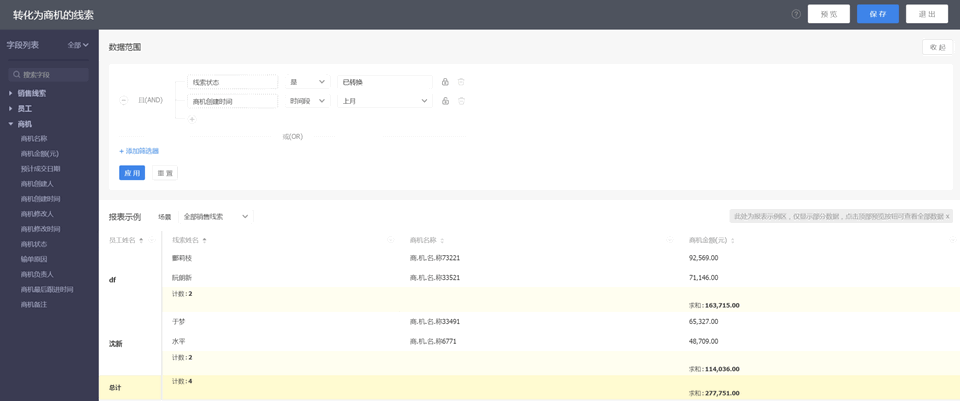This screenshot has height=401, width=960.
Task: Click the 或(OR) group separator label
Action: 292,136
